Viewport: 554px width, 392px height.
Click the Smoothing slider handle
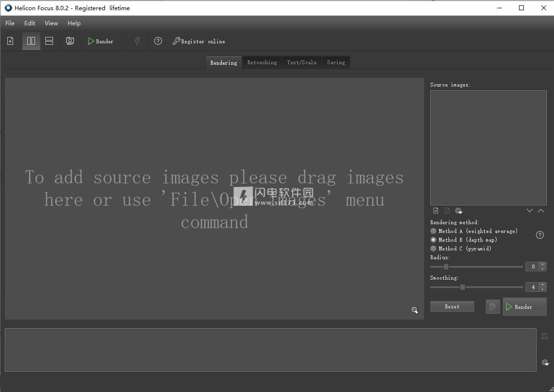click(x=463, y=287)
